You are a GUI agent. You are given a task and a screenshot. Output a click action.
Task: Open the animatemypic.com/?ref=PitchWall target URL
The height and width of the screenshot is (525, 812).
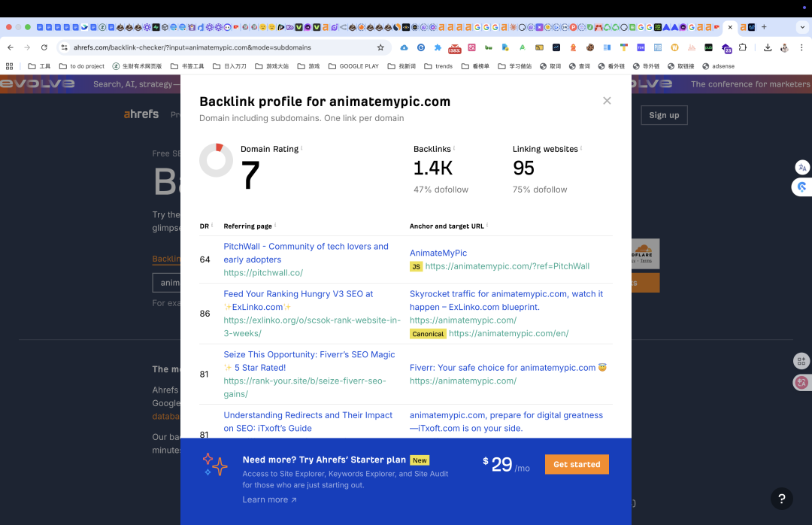pyautogui.click(x=507, y=266)
